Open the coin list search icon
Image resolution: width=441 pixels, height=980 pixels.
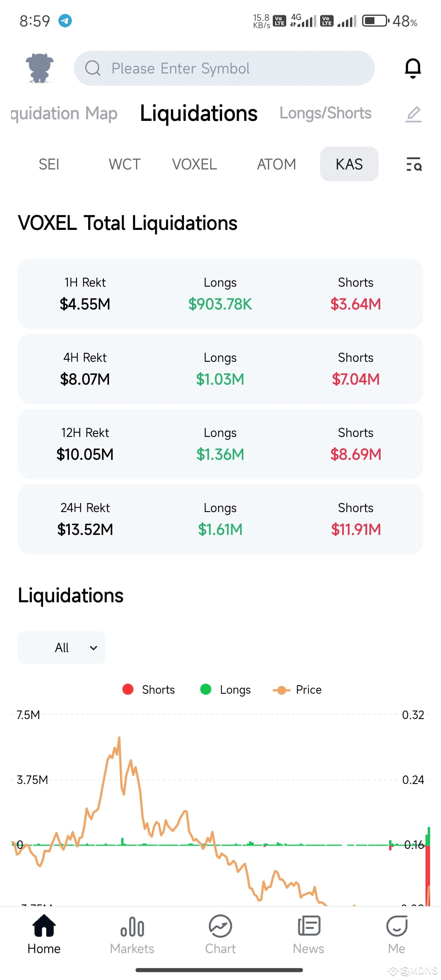pyautogui.click(x=414, y=164)
